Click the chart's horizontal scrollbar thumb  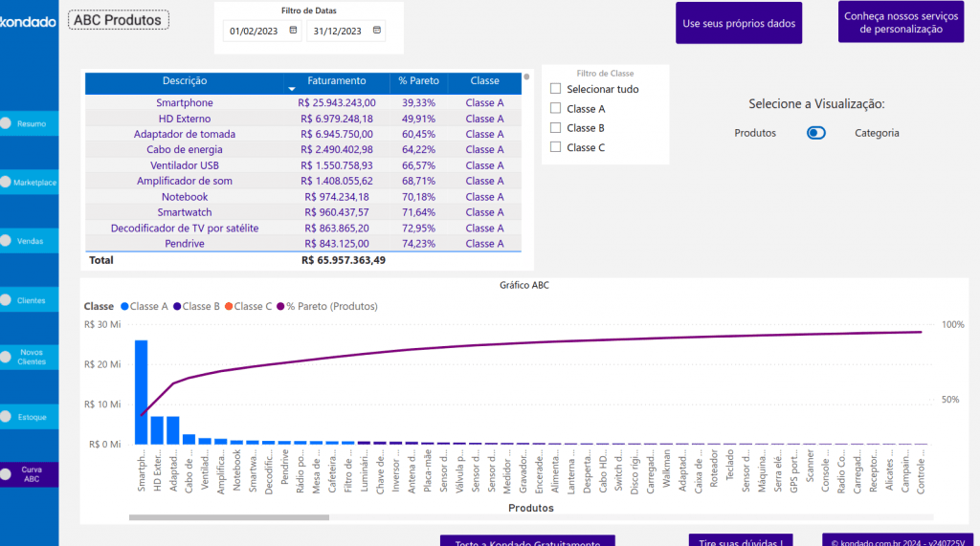229,517
